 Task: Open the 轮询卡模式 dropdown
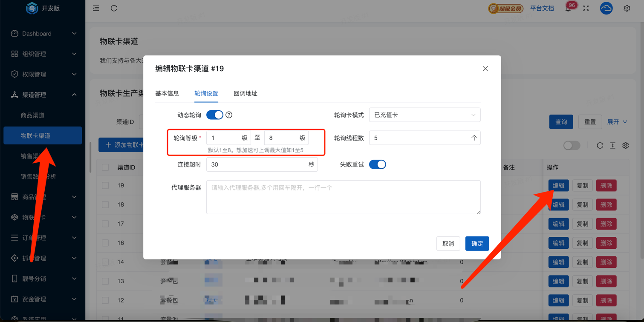[425, 115]
